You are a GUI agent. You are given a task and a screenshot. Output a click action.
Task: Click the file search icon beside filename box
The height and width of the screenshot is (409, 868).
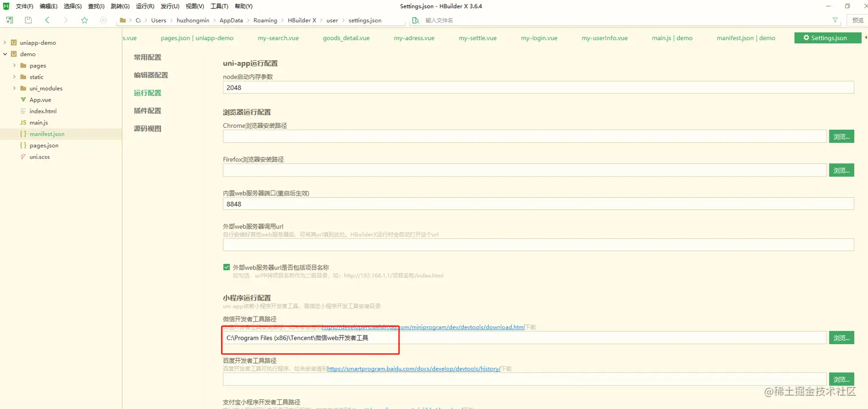pos(416,21)
